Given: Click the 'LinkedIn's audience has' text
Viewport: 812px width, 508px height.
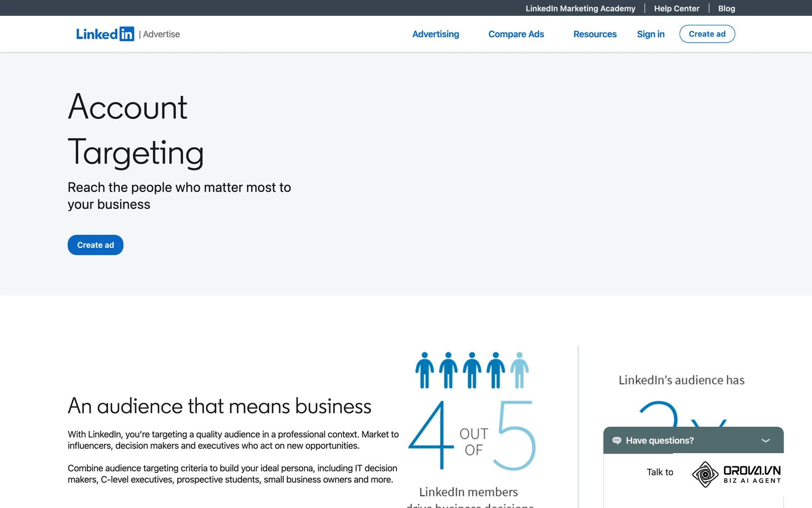Looking at the screenshot, I should [x=682, y=380].
